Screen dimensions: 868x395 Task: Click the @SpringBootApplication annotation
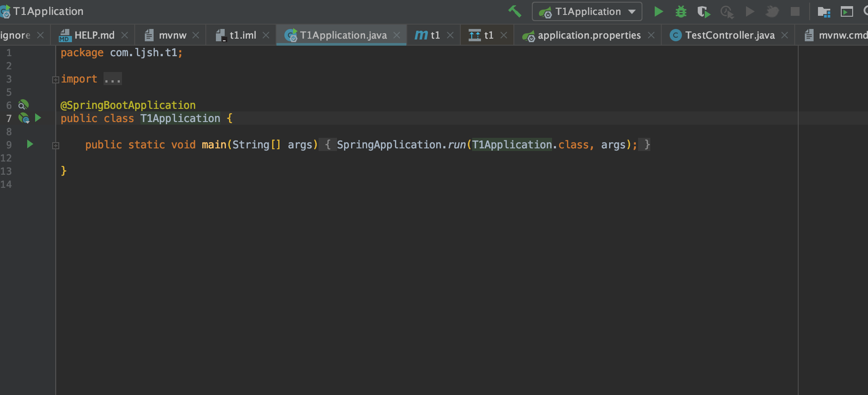[128, 105]
